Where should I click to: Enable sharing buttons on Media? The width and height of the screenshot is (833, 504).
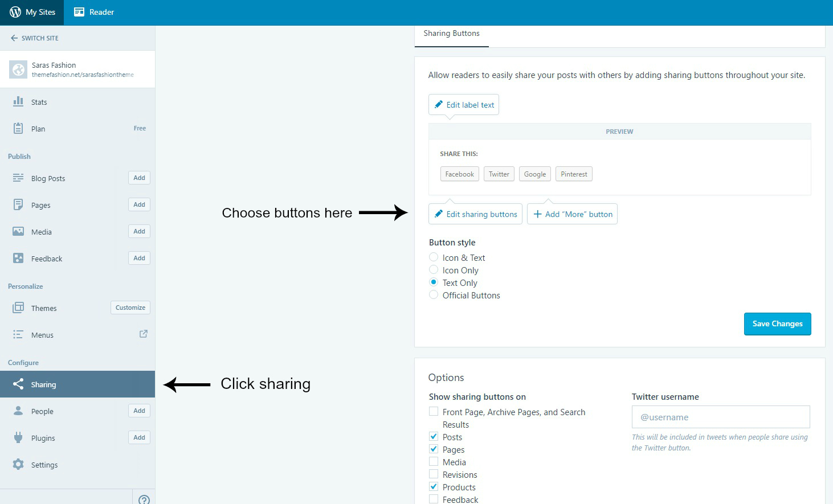(434, 462)
